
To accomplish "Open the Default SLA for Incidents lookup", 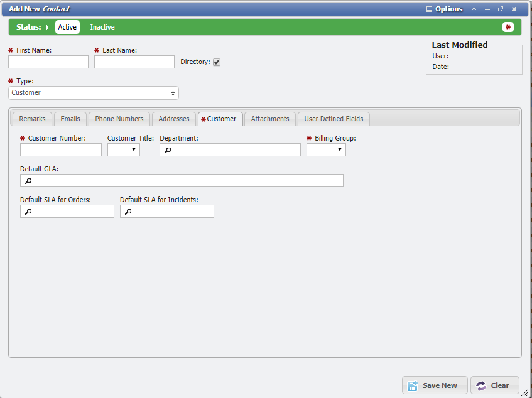I will [x=128, y=211].
